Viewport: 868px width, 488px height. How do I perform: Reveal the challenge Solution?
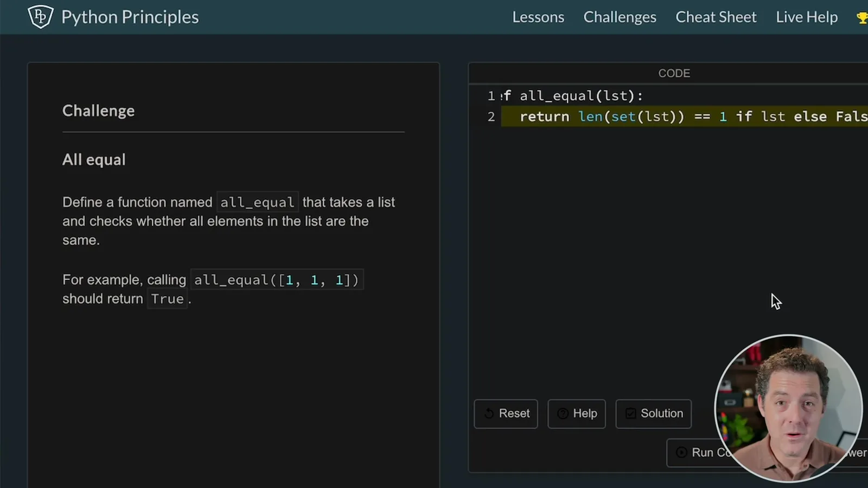[x=653, y=414]
